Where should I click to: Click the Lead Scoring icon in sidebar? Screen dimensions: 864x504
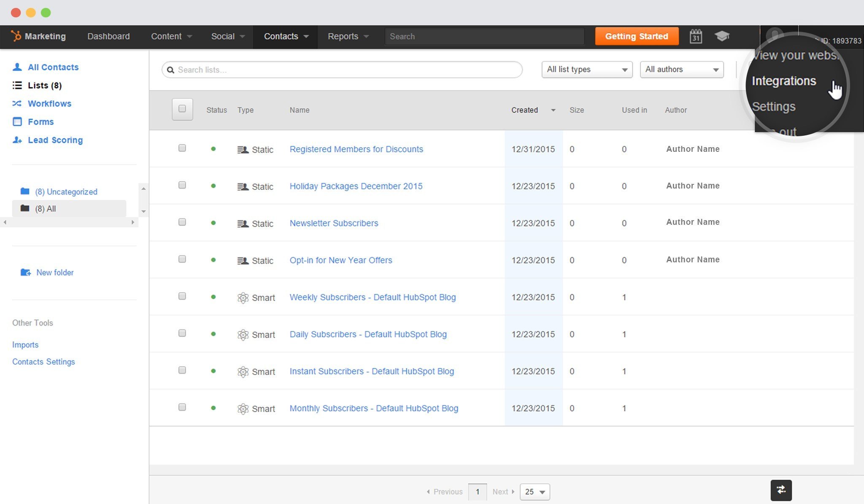(x=17, y=139)
